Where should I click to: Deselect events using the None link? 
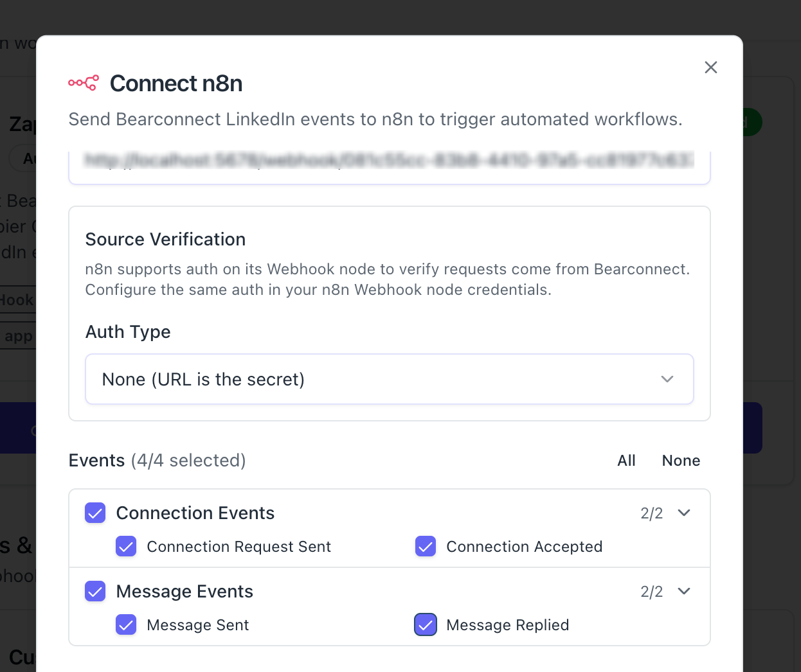point(681,461)
